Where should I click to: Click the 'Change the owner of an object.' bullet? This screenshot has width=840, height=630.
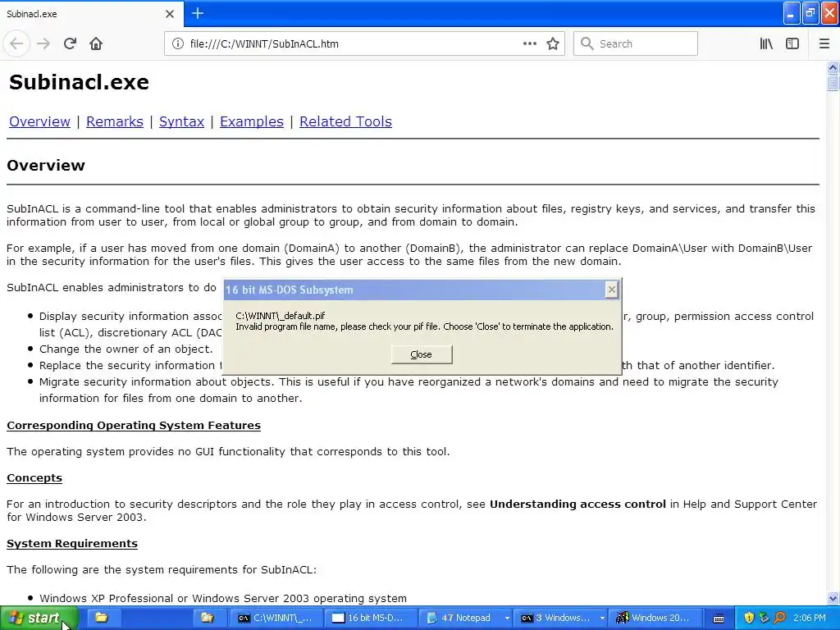[x=126, y=349]
